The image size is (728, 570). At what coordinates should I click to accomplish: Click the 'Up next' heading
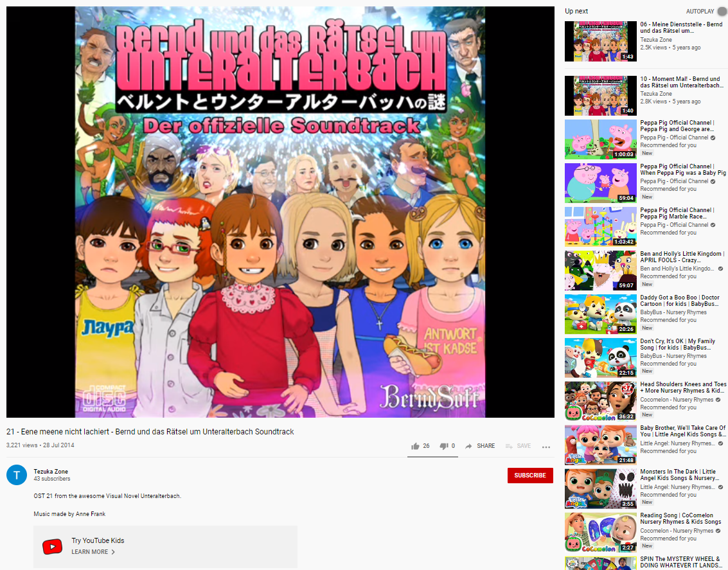coord(576,11)
